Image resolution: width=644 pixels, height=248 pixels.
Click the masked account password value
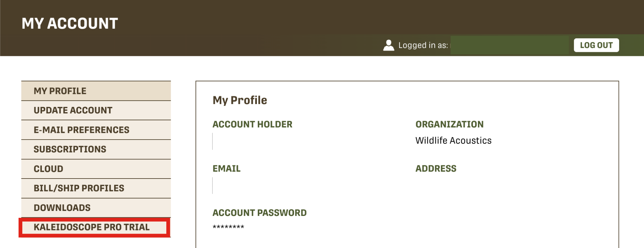coord(228,227)
